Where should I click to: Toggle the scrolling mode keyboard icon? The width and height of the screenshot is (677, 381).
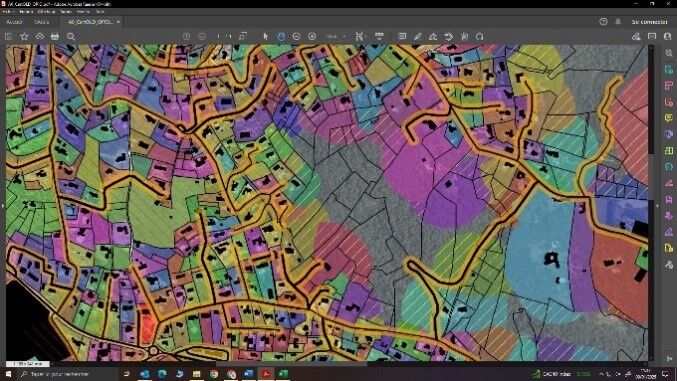point(379,37)
